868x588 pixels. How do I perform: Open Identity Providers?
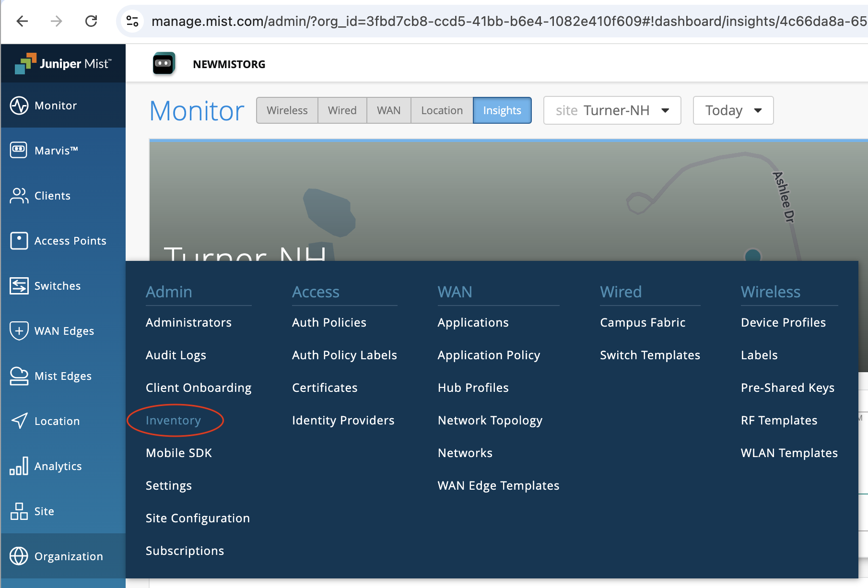pos(343,420)
